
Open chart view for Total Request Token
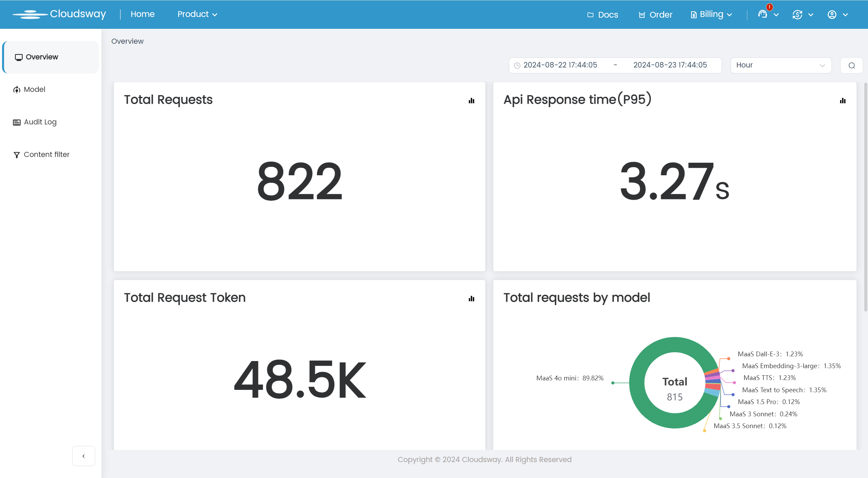click(471, 299)
